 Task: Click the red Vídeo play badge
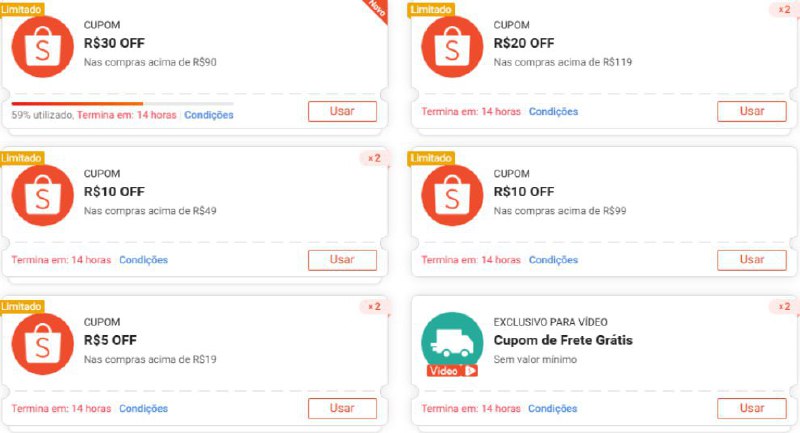pyautogui.click(x=452, y=371)
